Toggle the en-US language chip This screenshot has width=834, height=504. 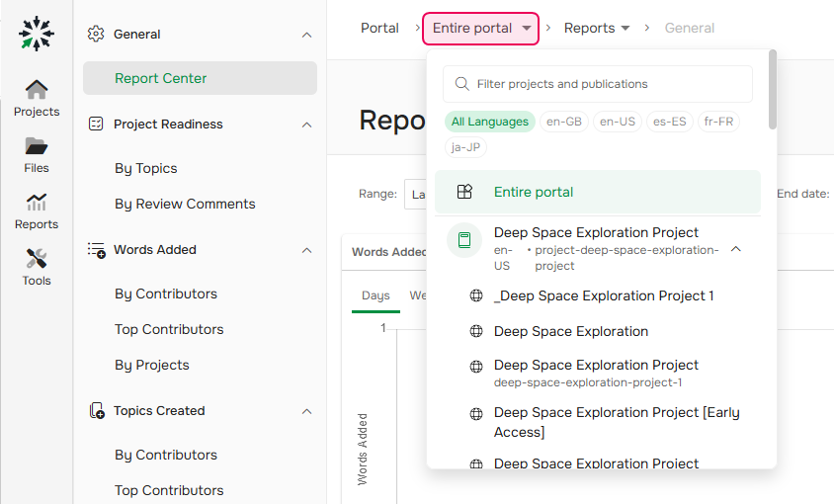[x=617, y=122]
